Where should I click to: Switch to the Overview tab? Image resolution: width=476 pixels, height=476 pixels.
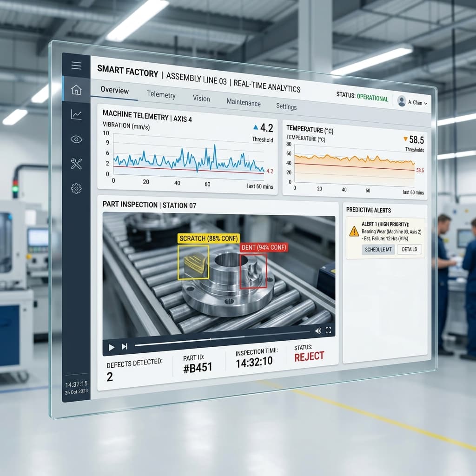pyautogui.click(x=114, y=90)
